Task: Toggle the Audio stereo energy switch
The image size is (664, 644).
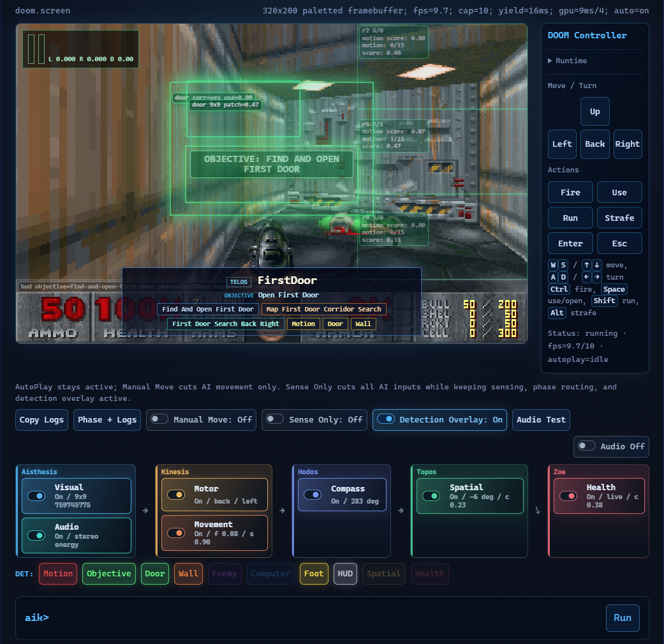Action: pos(36,535)
